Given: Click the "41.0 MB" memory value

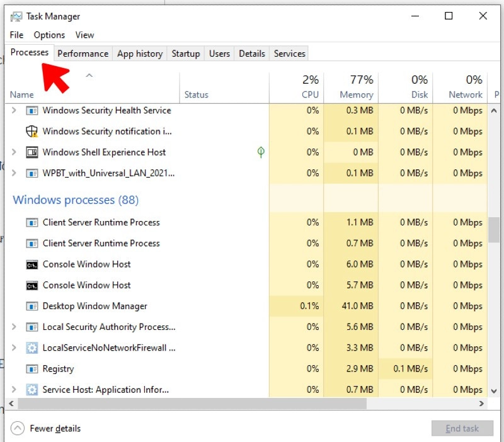Looking at the screenshot, I should [x=357, y=306].
